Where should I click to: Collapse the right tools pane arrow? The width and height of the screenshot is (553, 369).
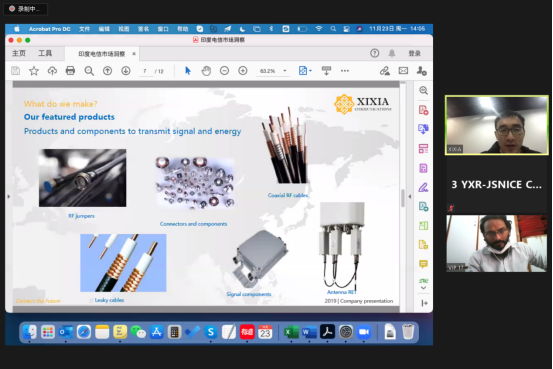pyautogui.click(x=409, y=196)
